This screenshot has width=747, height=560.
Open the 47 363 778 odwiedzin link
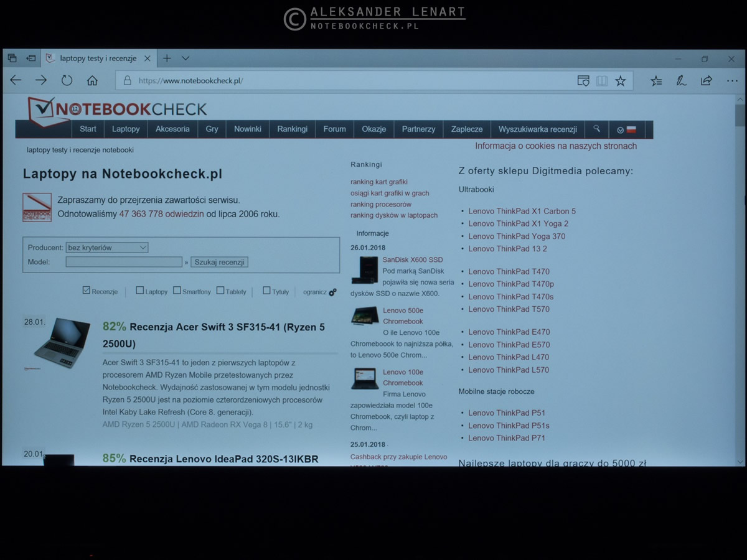point(161,214)
